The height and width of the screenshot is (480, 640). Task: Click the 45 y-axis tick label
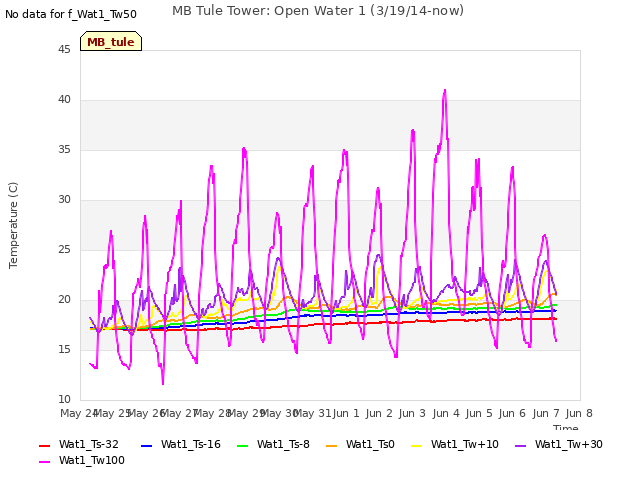click(x=64, y=50)
